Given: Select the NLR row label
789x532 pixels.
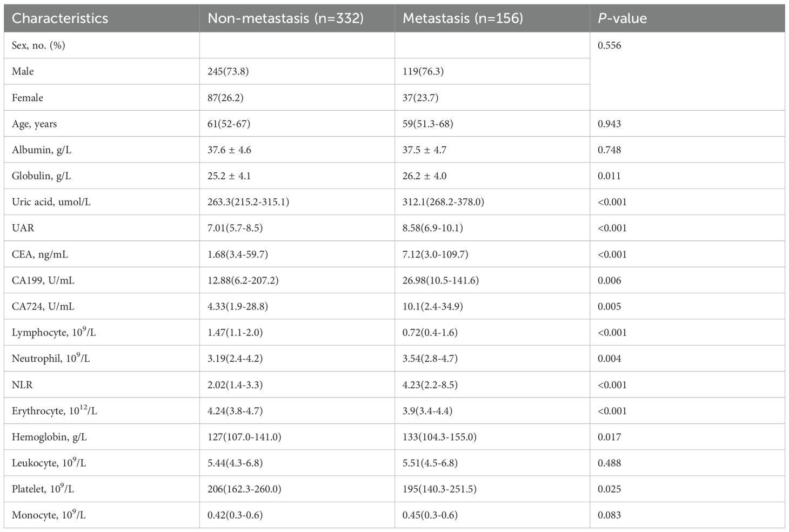Looking at the screenshot, I should [x=22, y=385].
